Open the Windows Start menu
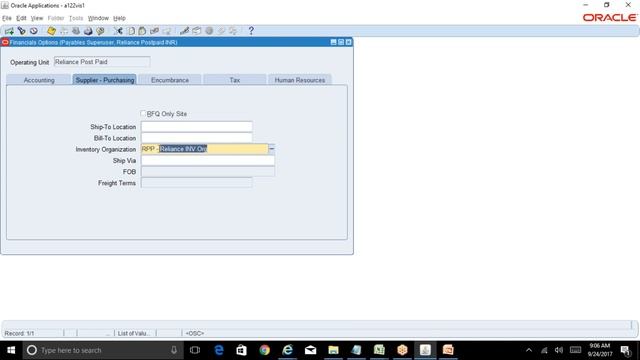 pyautogui.click(x=11, y=350)
